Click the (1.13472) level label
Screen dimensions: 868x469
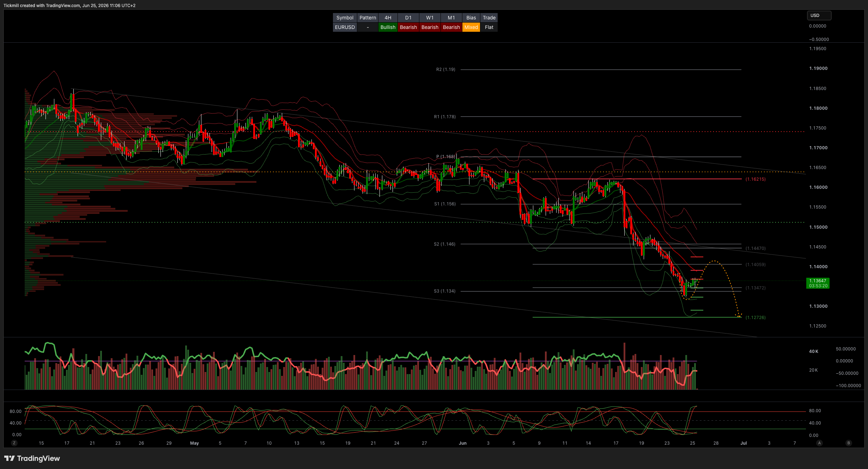click(755, 288)
